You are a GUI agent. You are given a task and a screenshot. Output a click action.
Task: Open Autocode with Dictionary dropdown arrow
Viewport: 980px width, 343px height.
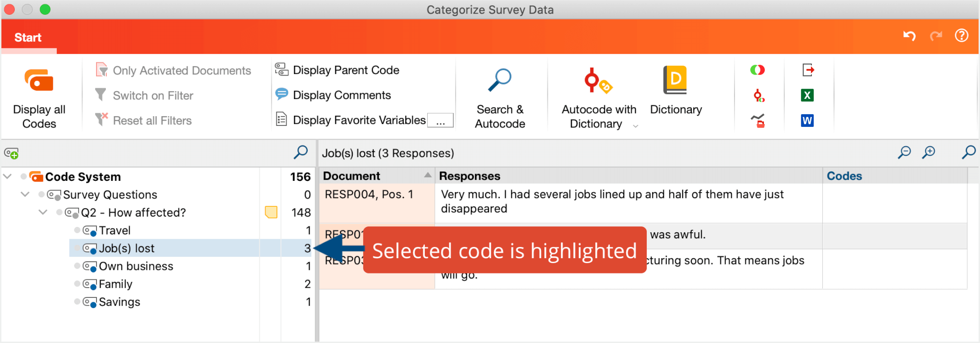coord(636,126)
